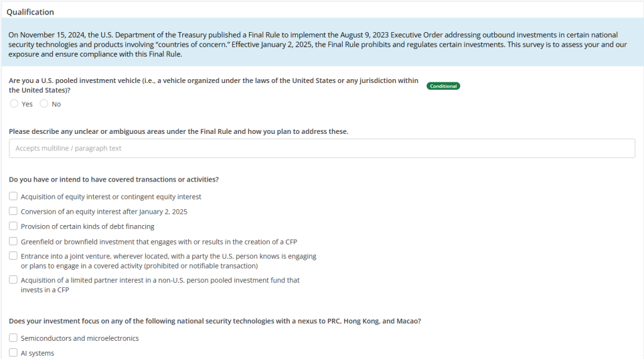Click the 'Please describe any unclear' question label
Viewport: 644px width, 359px height.
179,131
